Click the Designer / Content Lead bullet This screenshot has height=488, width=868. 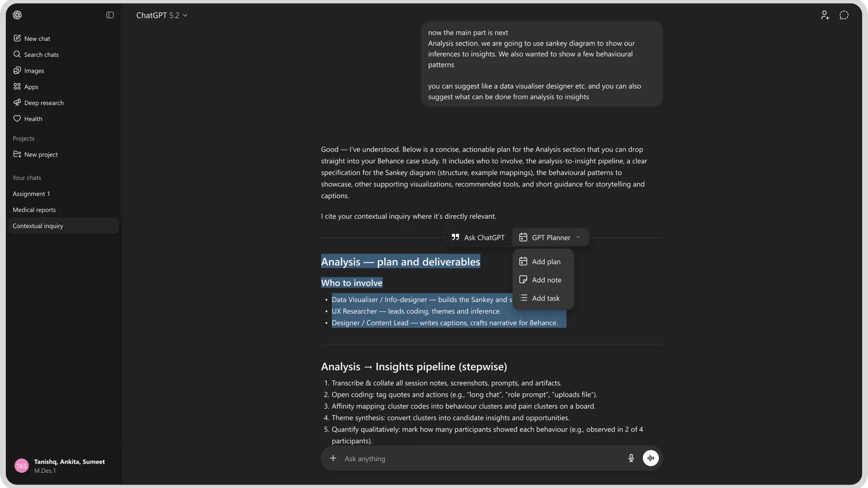[x=445, y=323]
